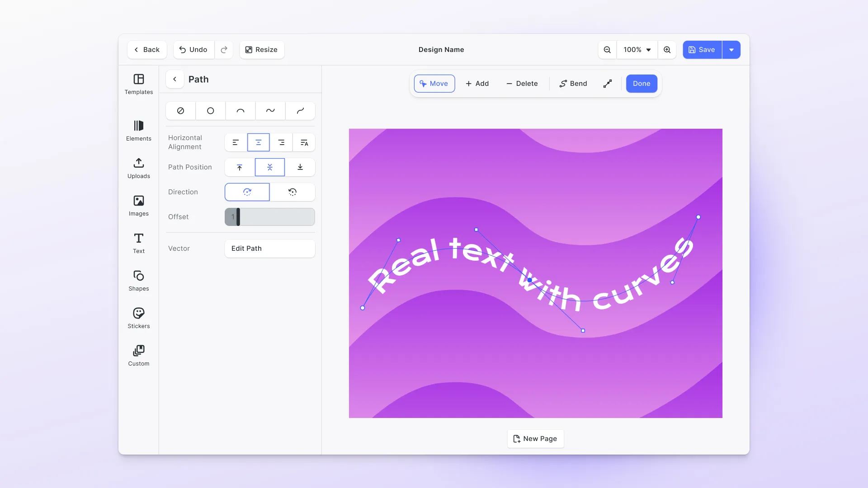Screen dimensions: 868x488
Task: Select the Add point tool
Action: click(477, 84)
